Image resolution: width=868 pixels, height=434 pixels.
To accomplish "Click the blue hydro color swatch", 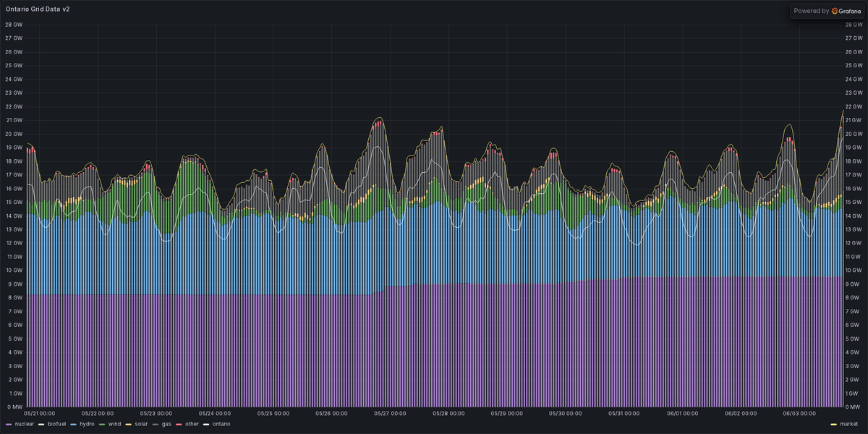I will pos(75,424).
